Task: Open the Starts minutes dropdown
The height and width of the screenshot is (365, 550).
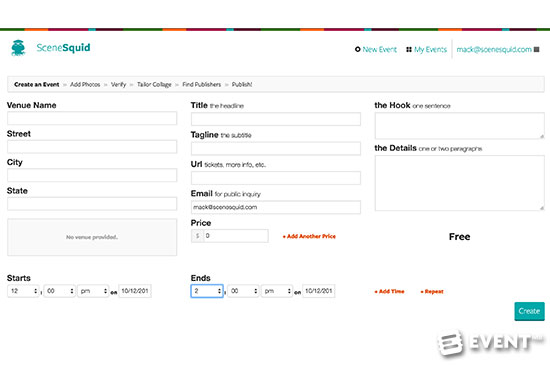Action: click(60, 291)
